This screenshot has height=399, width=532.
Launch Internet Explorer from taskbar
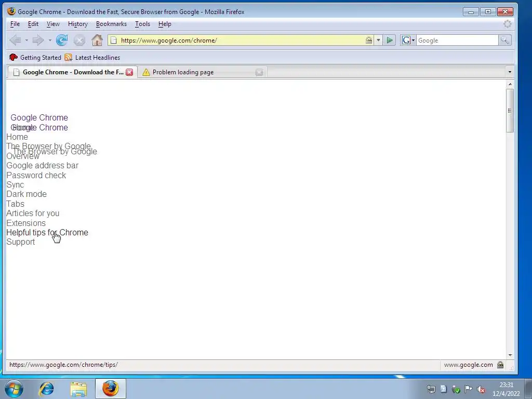pos(46,389)
